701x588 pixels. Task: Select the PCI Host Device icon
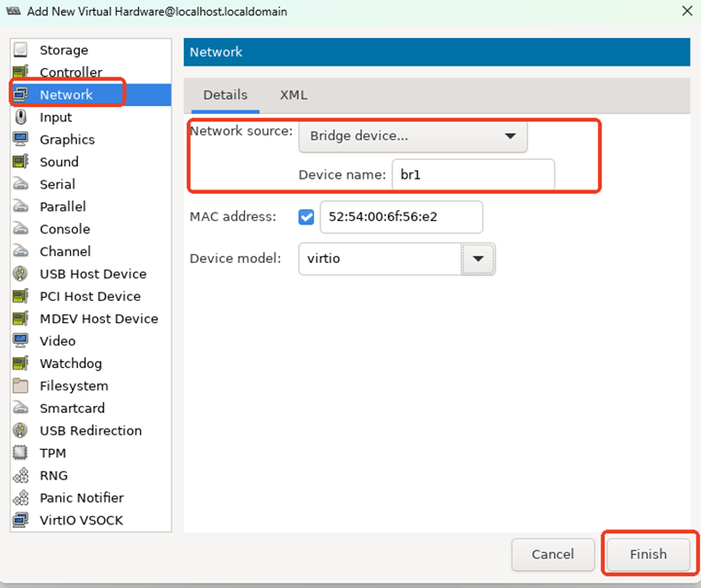[x=21, y=296]
